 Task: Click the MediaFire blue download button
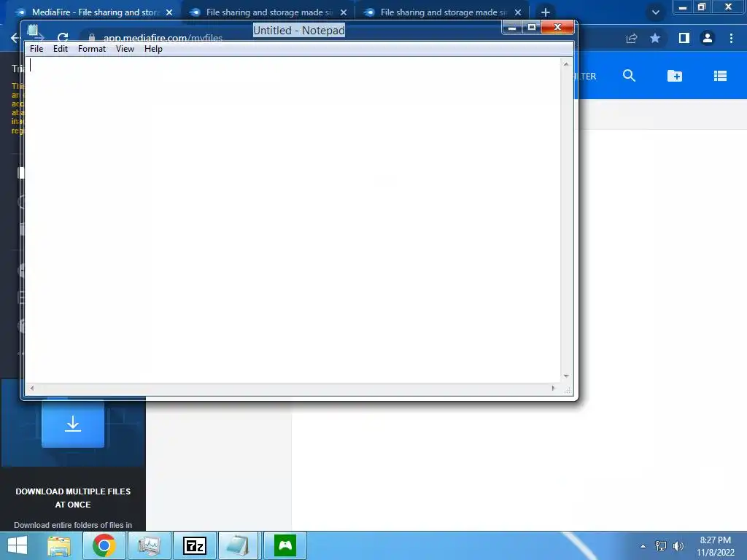(73, 424)
